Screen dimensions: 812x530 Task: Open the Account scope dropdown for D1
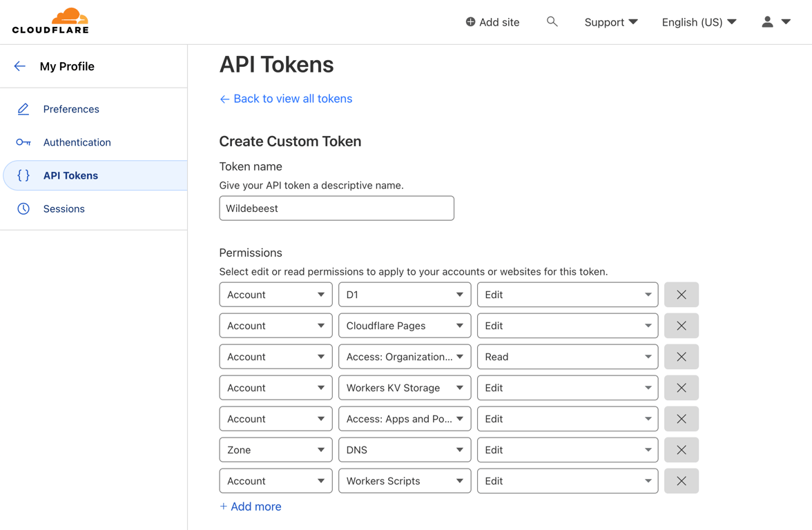[x=276, y=295]
